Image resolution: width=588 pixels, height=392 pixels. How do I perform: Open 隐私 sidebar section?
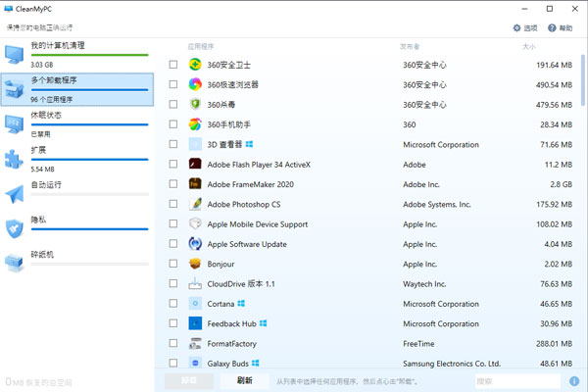(76, 229)
